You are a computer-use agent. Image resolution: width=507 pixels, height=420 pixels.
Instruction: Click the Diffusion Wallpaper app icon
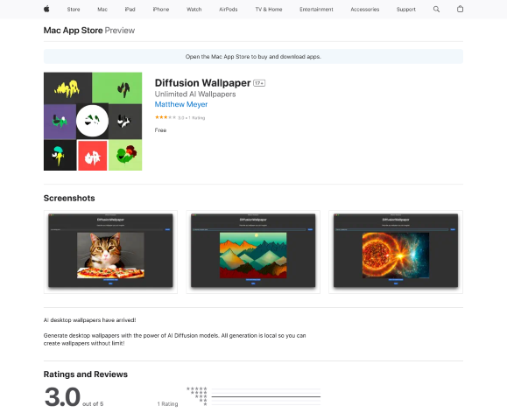(x=93, y=121)
